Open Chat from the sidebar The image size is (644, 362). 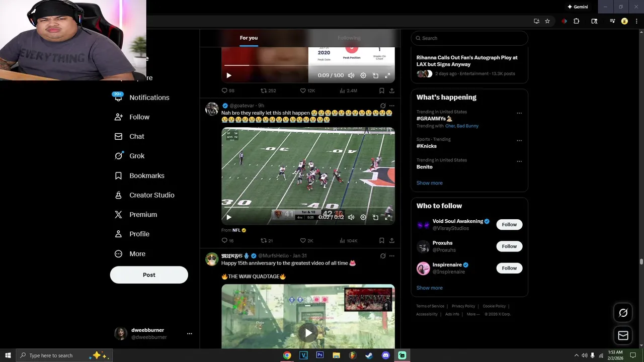(129, 136)
